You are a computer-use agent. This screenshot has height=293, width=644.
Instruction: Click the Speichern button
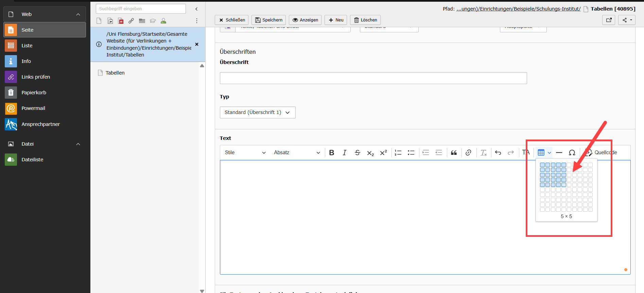pyautogui.click(x=268, y=20)
